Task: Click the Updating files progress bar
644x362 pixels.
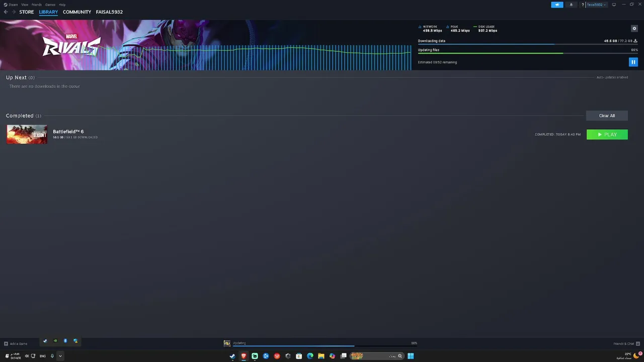Action: 528,53
